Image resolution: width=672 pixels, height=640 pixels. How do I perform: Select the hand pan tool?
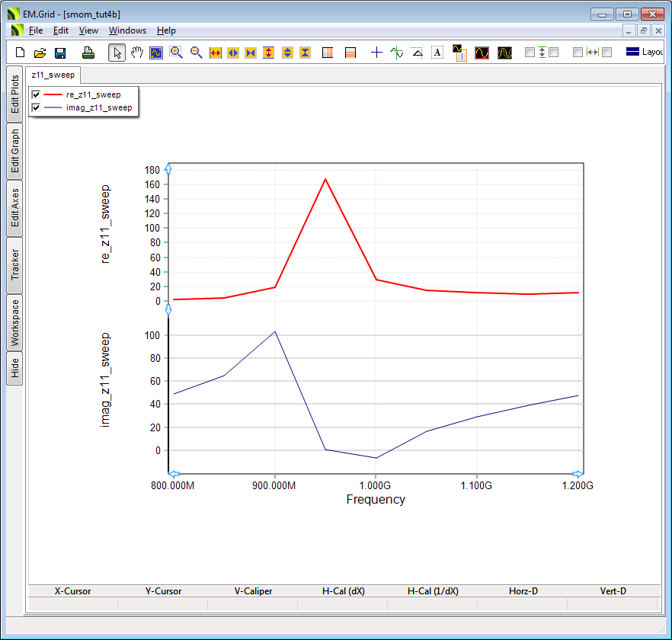click(x=137, y=53)
